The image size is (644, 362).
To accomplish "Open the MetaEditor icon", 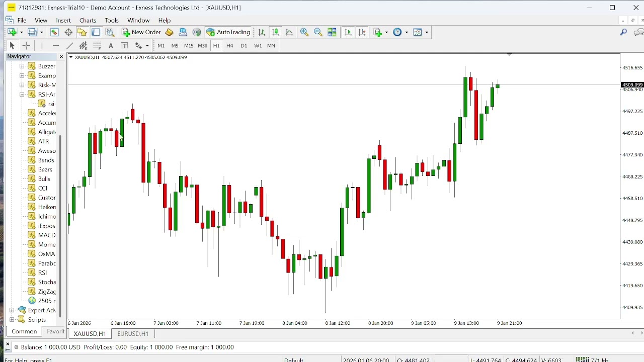I will coord(169,32).
